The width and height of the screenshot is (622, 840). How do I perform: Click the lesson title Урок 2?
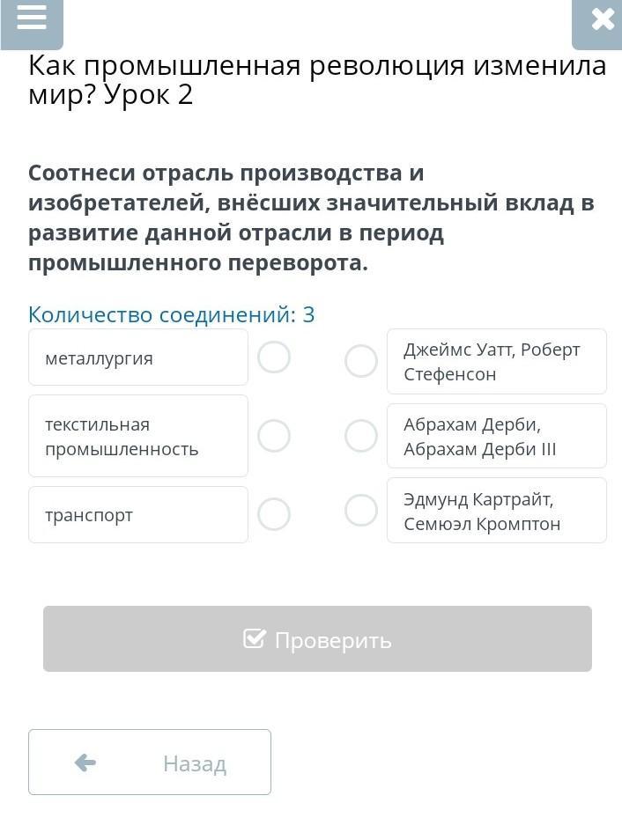pyautogui.click(x=148, y=94)
